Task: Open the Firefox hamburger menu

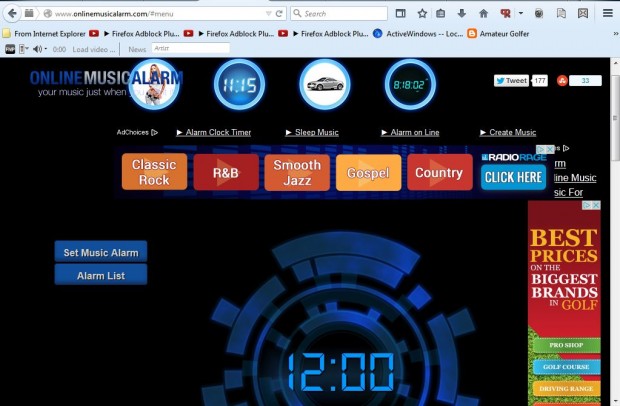Action: (608, 13)
